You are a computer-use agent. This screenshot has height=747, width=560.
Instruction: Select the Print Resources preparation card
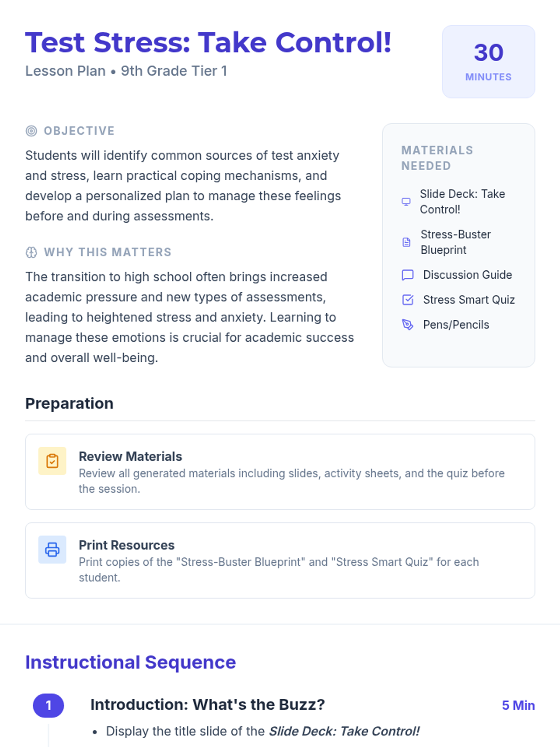(x=280, y=560)
